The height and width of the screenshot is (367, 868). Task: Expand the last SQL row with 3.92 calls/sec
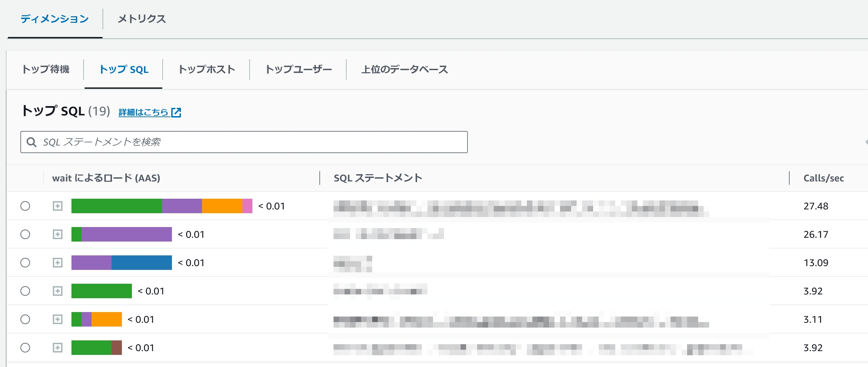pyautogui.click(x=58, y=348)
